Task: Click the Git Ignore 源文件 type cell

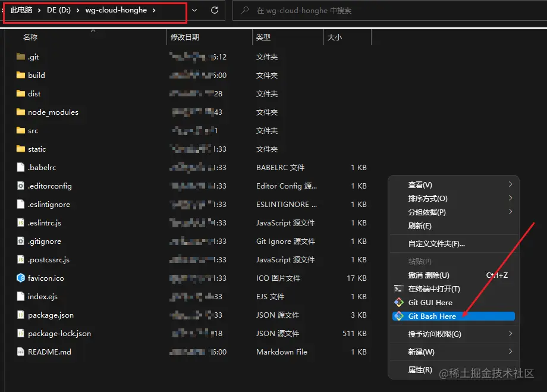Action: pos(286,241)
